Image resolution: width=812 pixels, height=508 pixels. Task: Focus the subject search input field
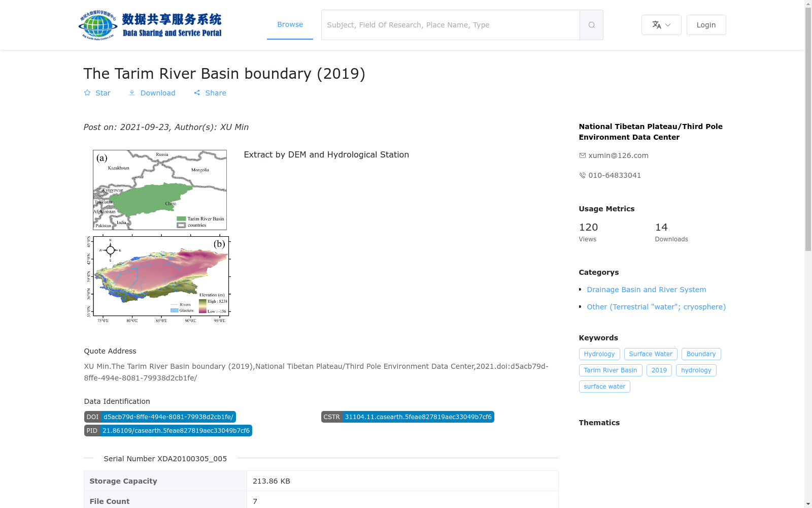(451, 25)
